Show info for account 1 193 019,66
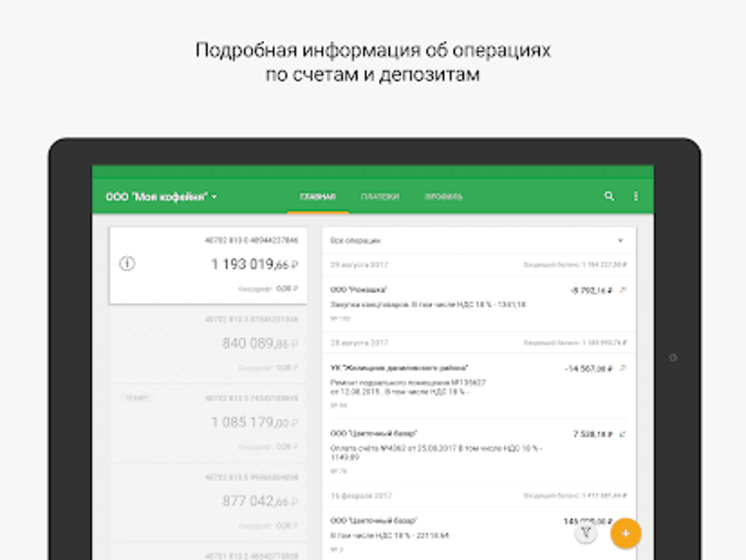 pyautogui.click(x=127, y=263)
